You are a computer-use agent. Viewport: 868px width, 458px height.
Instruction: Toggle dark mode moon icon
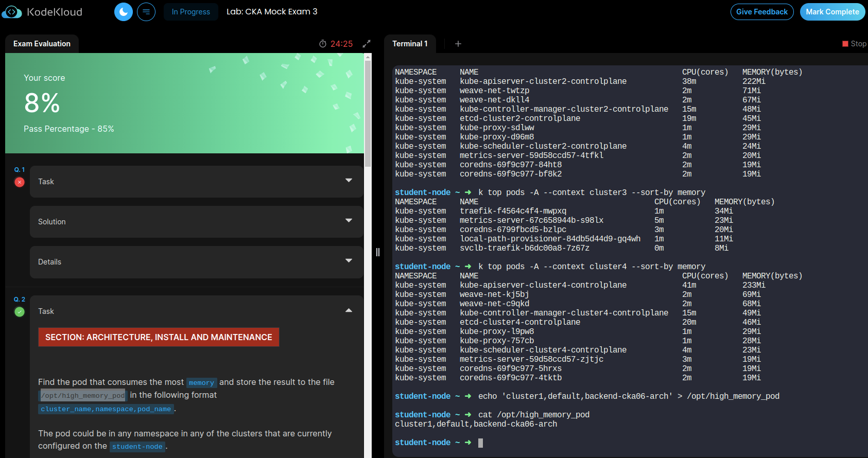pos(124,12)
